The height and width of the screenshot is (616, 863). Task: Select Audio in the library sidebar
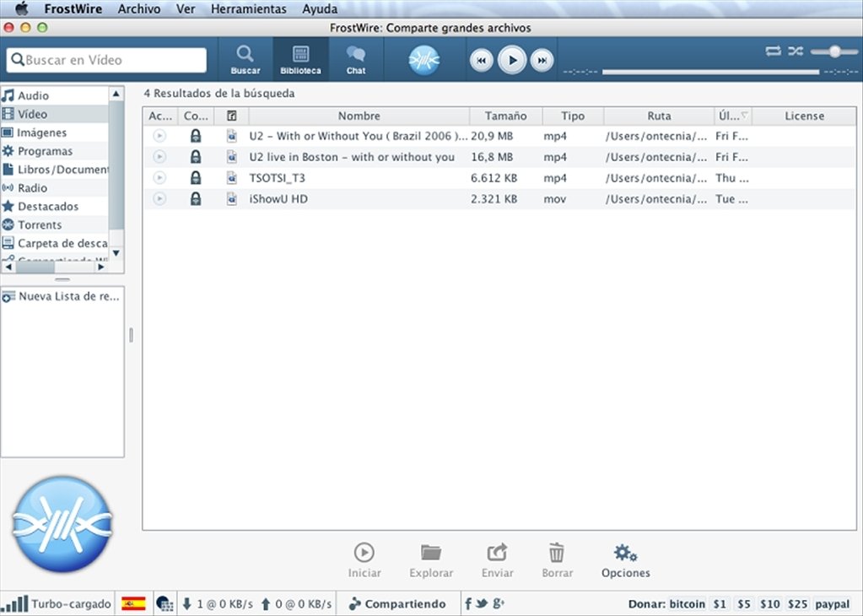55,95
